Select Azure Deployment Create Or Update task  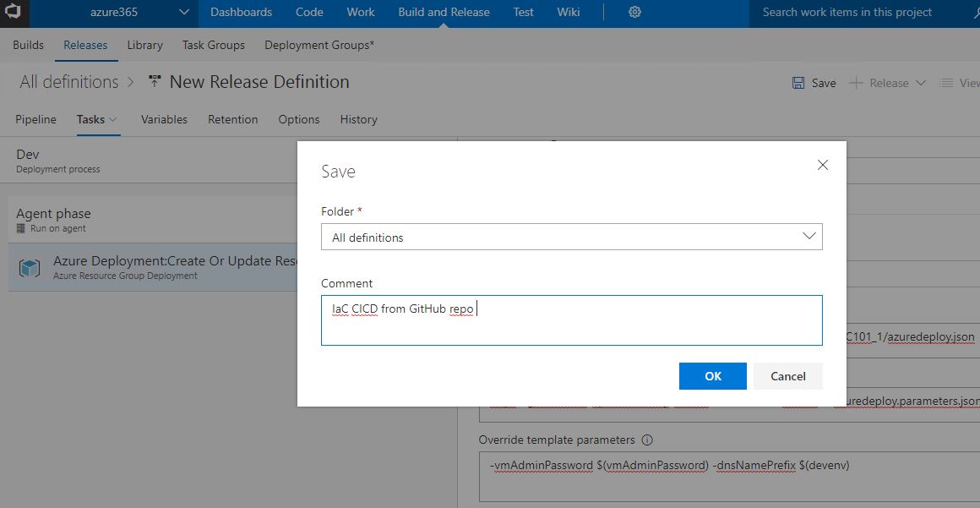(153, 267)
